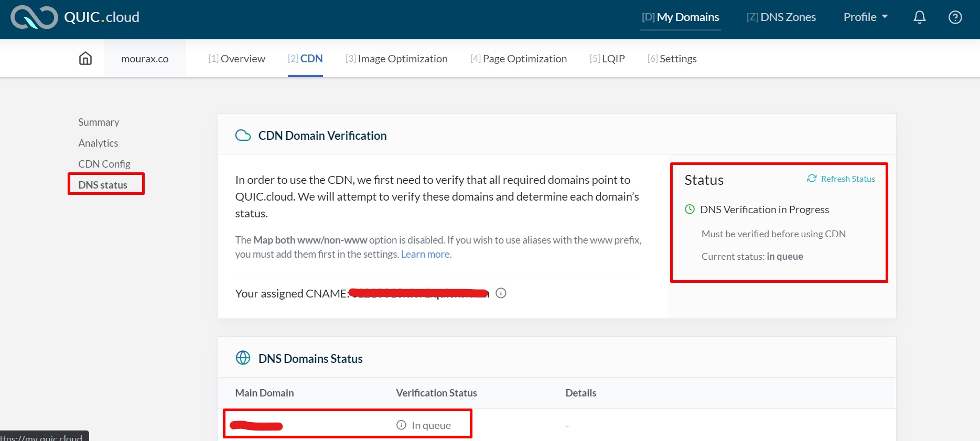The height and width of the screenshot is (441, 980).
Task: Click the Main Domain column header
Action: (264, 393)
